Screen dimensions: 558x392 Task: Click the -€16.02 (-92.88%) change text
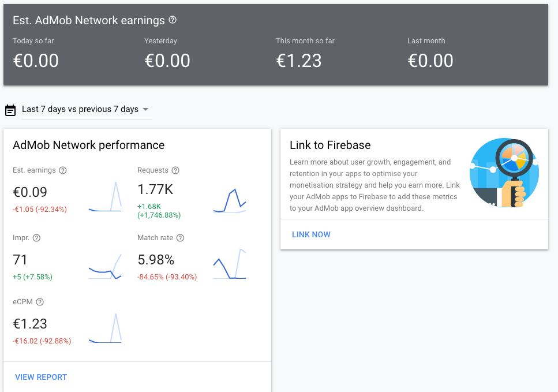coord(42,341)
